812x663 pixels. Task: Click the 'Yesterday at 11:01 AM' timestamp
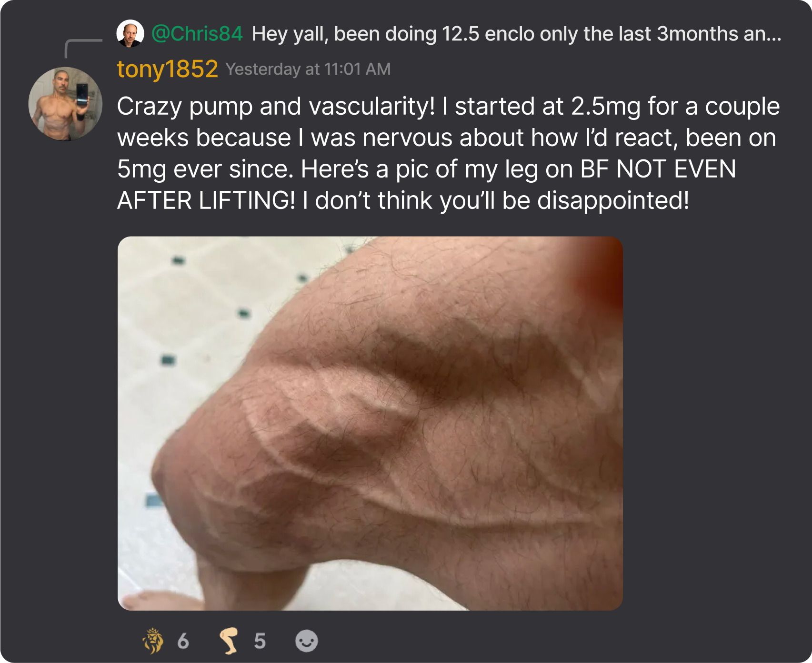tap(308, 69)
